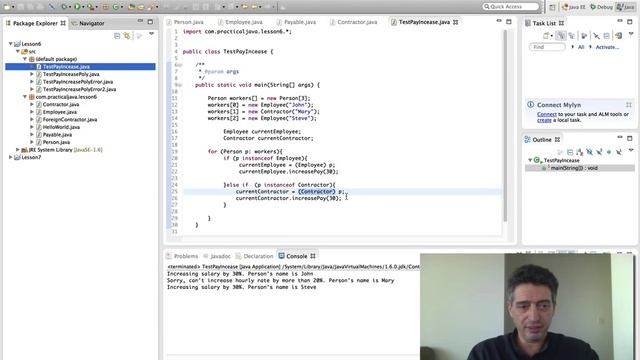Image resolution: width=640 pixels, height=360 pixels.
Task: Open the Outline view menu arrow
Action: [631, 150]
